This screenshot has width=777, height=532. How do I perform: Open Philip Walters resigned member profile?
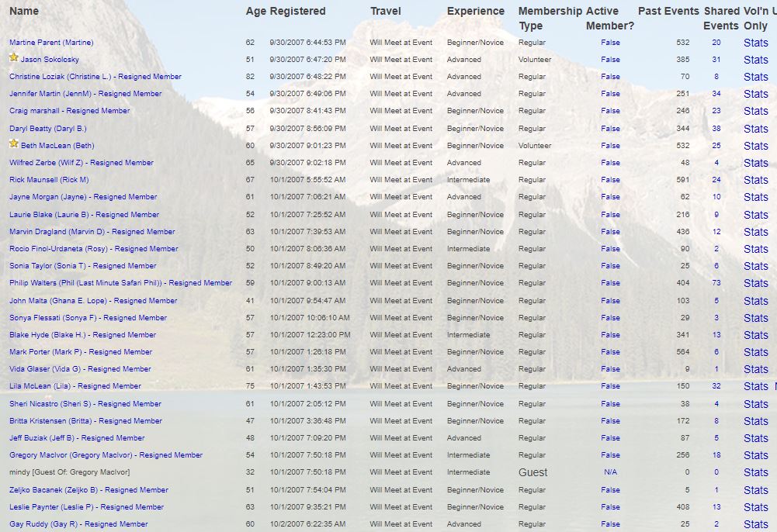point(120,283)
